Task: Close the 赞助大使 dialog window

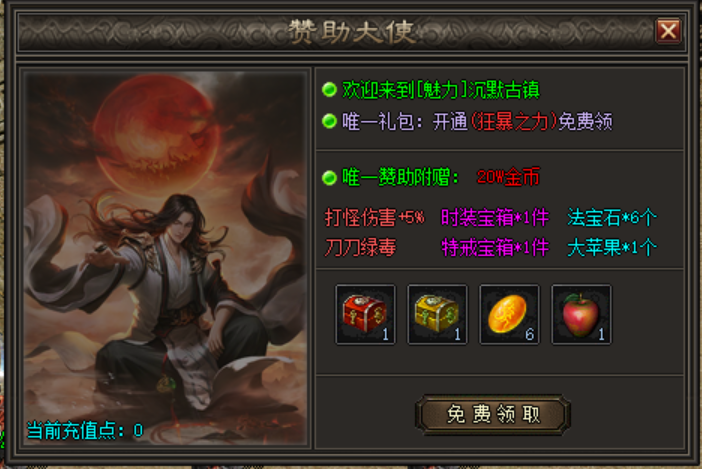Action: pyautogui.click(x=668, y=31)
